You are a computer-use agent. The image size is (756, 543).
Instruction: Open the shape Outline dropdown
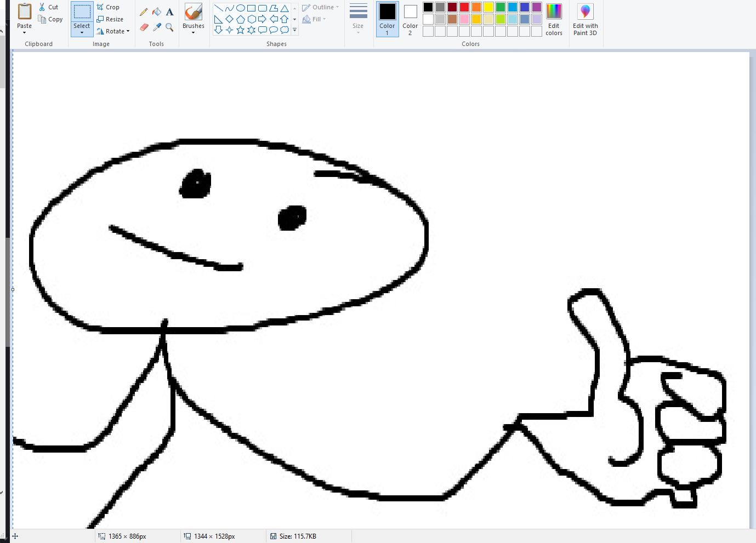pyautogui.click(x=321, y=7)
